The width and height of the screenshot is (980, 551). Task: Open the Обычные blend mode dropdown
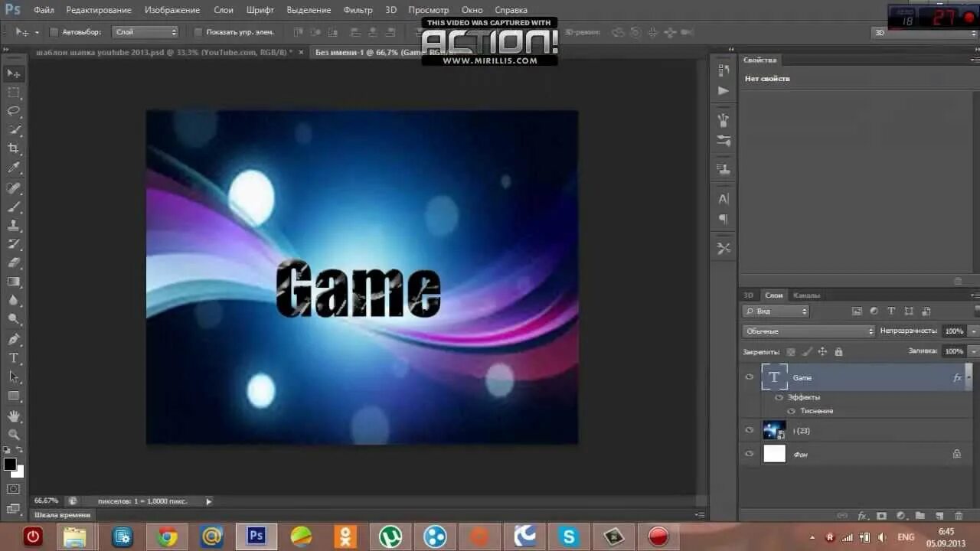[808, 331]
